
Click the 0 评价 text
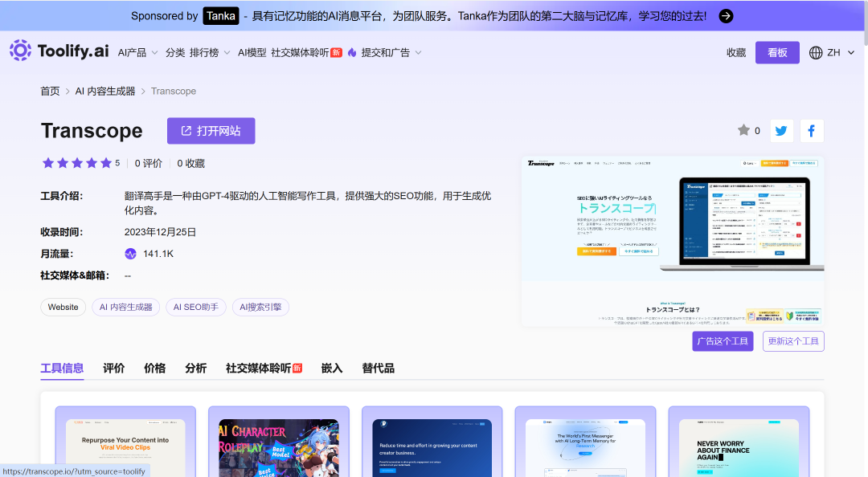(x=149, y=163)
